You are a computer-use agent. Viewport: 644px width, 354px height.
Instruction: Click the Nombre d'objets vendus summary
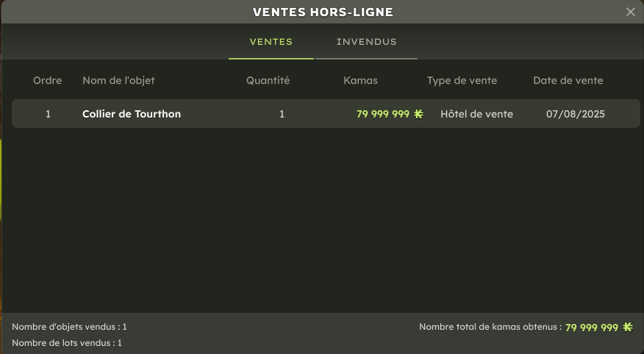[x=69, y=327]
